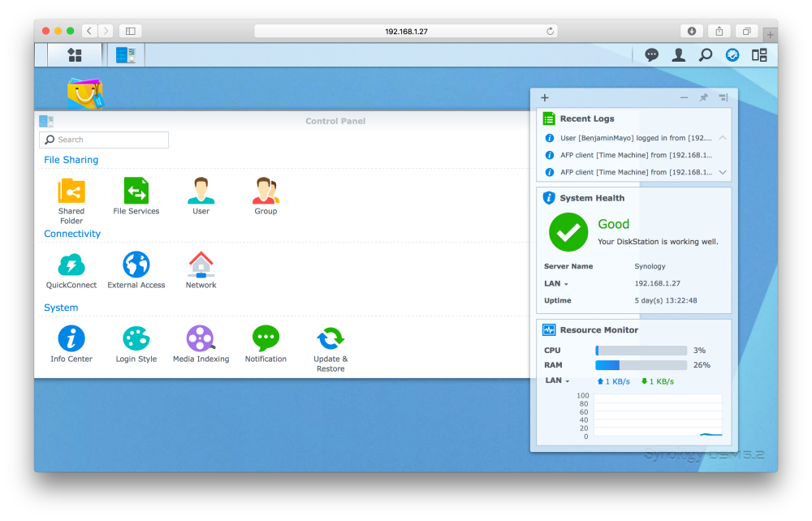Viewport: 812px width, 521px height.
Task: Open Media Indexing
Action: point(201,339)
